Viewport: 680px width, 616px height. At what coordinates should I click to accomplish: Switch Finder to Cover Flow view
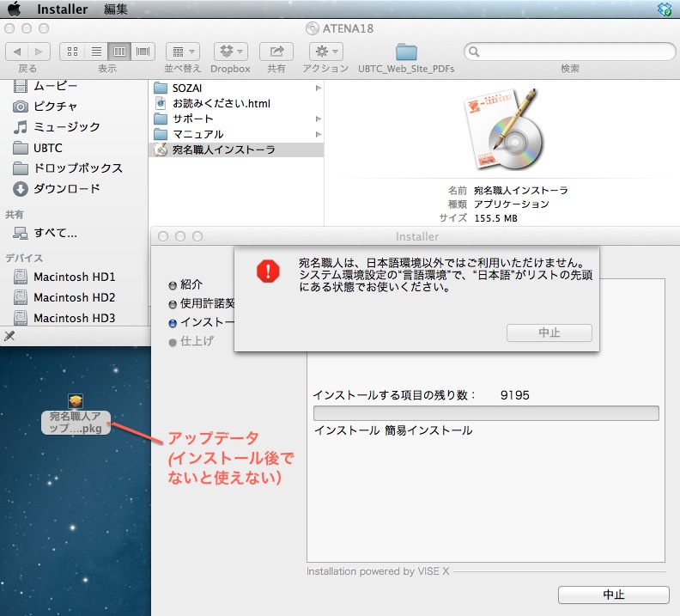click(x=143, y=52)
